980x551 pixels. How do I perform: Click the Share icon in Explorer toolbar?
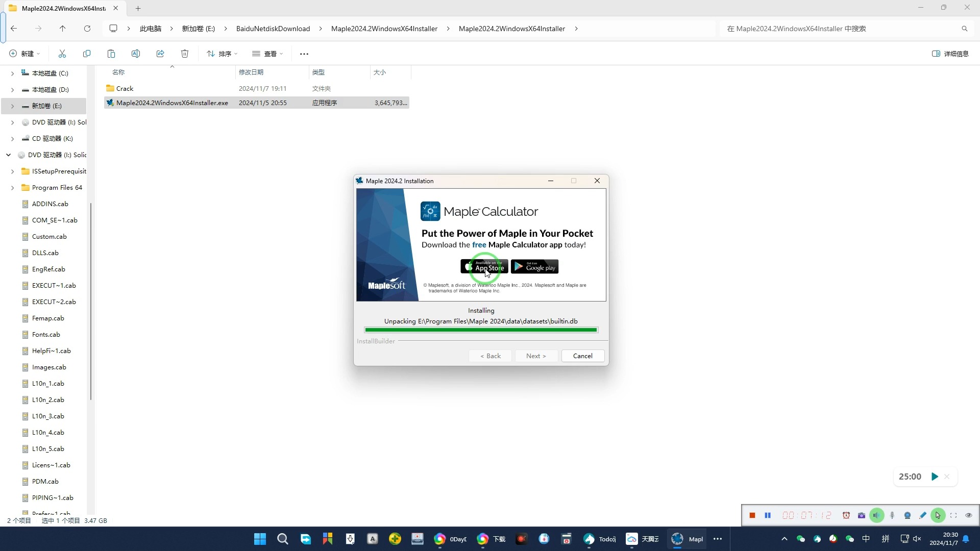(160, 54)
